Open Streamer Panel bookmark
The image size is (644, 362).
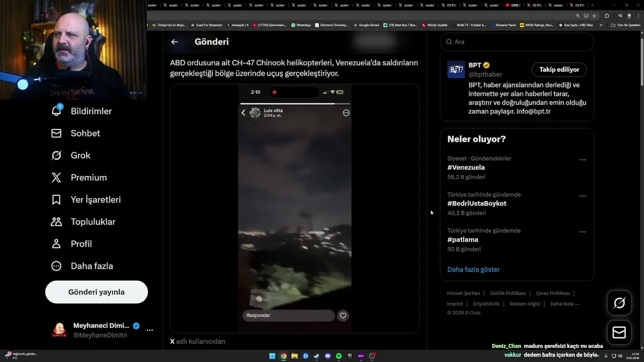pyautogui.click(x=503, y=25)
